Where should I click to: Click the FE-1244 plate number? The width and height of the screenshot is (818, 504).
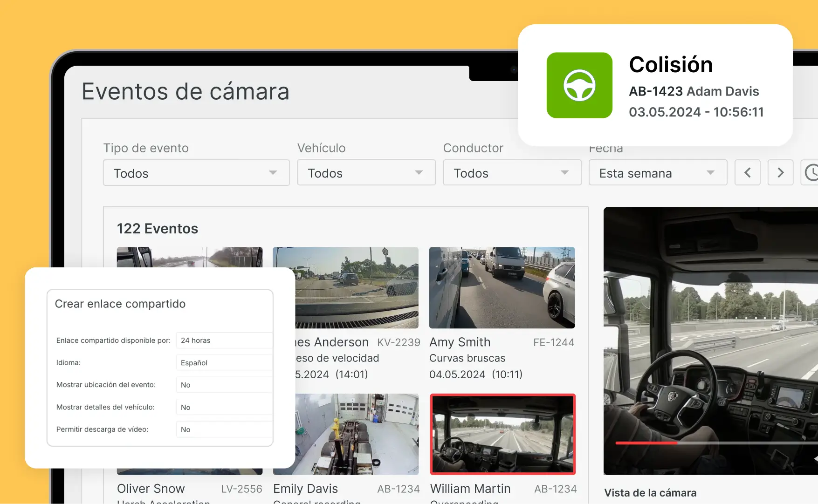coord(554,343)
